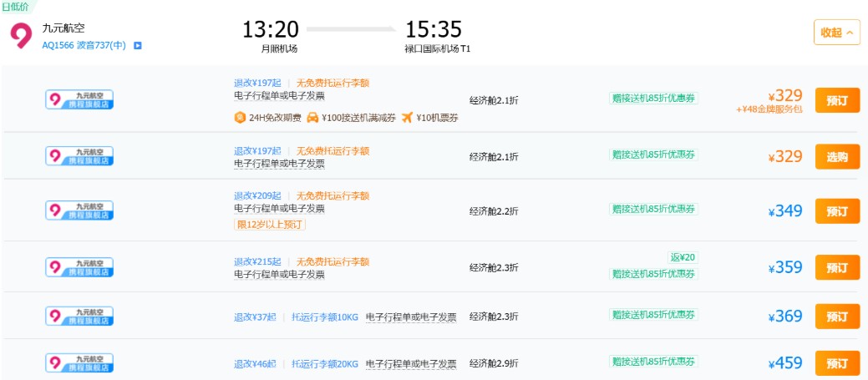This screenshot has height=380, width=868.
Task: Open store logo in ¥459 row
Action: point(79,362)
